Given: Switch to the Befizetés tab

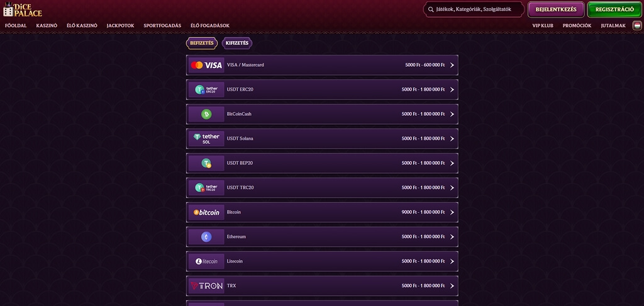Looking at the screenshot, I should click(x=202, y=43).
